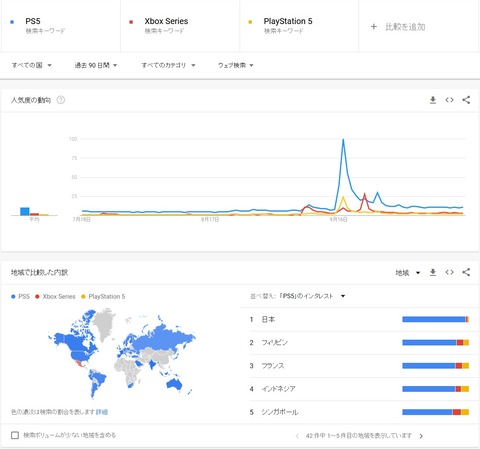This screenshot has width=480, height=449.
Task: Click Japan's interest breakdown bar
Action: pos(436,319)
